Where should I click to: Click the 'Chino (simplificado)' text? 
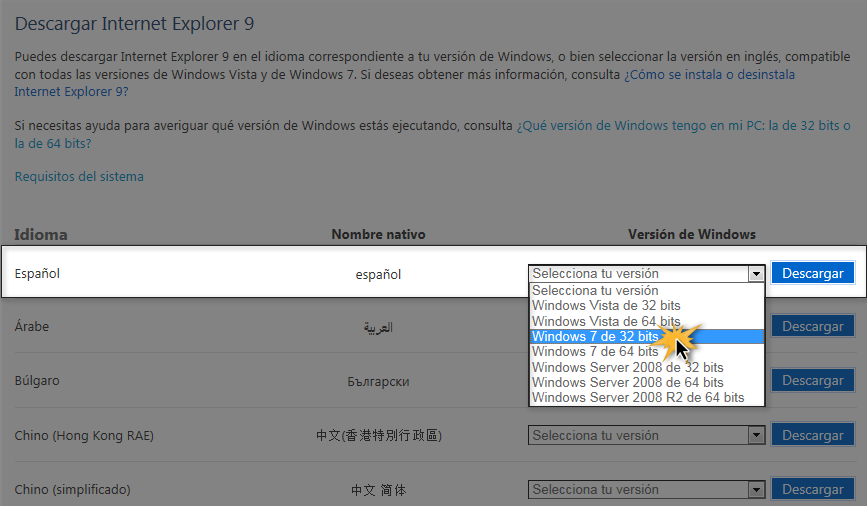tap(72, 490)
